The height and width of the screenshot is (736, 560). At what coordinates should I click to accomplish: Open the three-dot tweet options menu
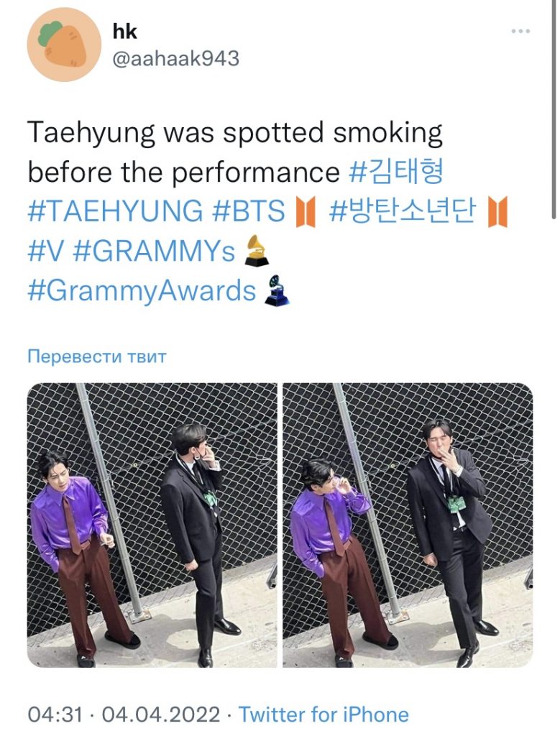[x=520, y=31]
